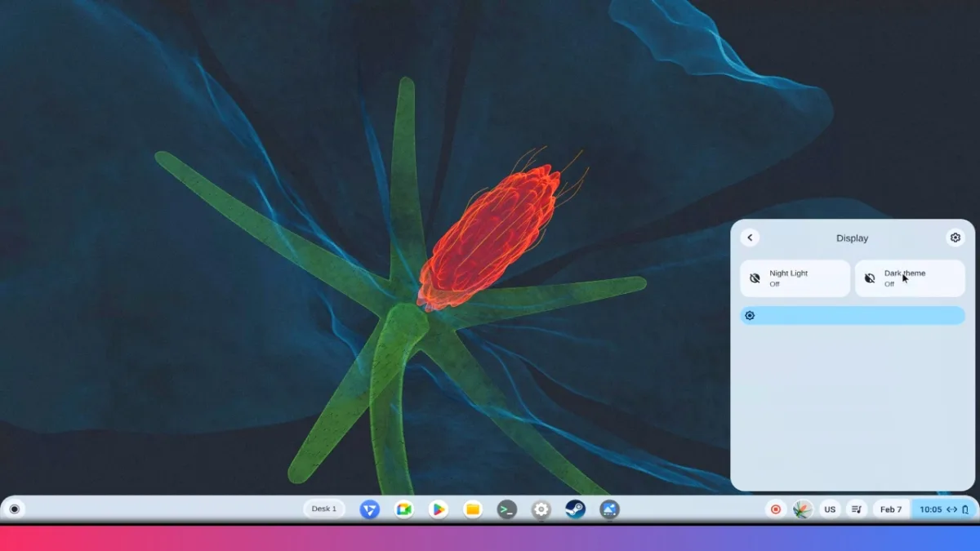
Task: Open the Feb 7 calendar
Action: [891, 509]
